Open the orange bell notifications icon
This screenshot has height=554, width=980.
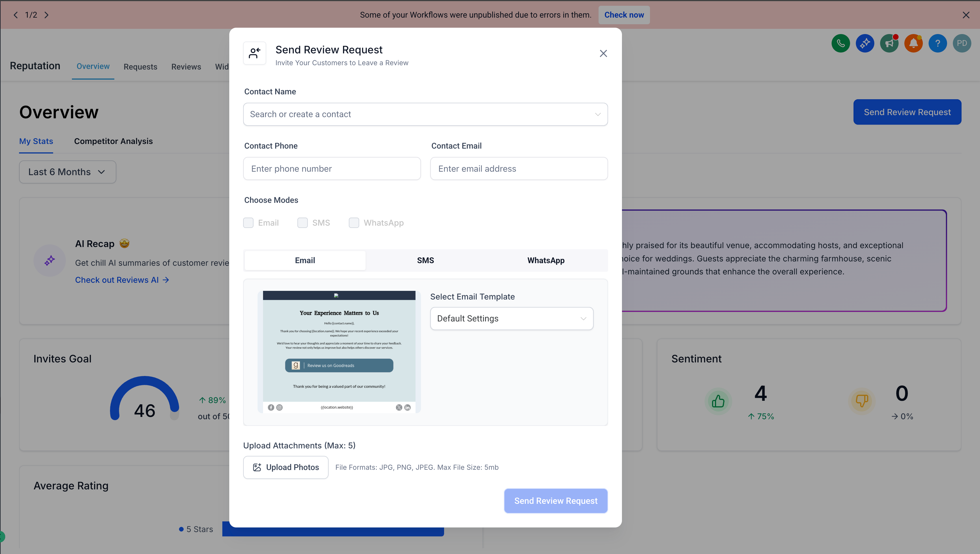pyautogui.click(x=913, y=43)
